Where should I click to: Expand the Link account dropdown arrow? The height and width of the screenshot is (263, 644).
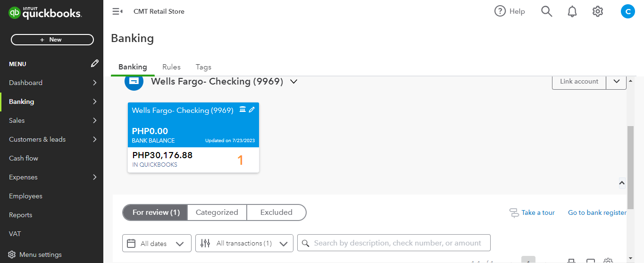617,82
